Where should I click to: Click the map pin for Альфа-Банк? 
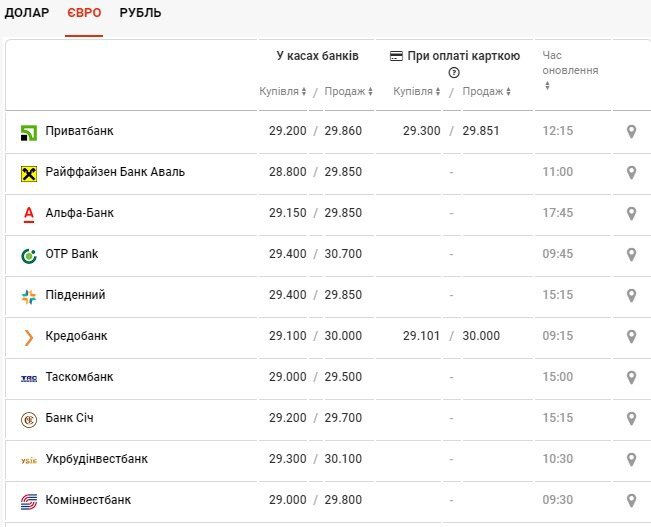click(x=631, y=213)
